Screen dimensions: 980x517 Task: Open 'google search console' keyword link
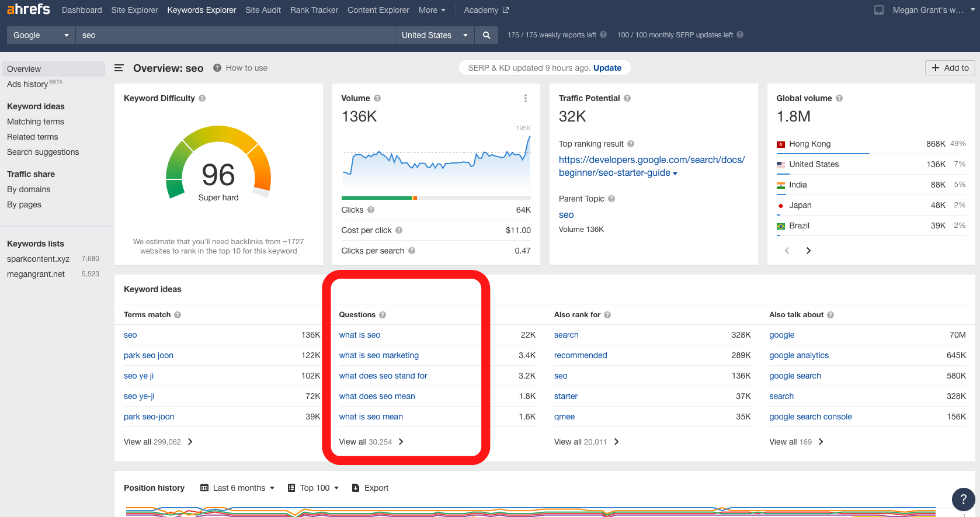810,417
